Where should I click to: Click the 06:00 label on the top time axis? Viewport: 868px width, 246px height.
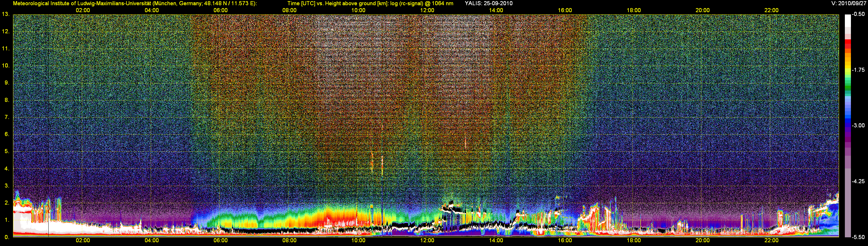click(x=221, y=10)
